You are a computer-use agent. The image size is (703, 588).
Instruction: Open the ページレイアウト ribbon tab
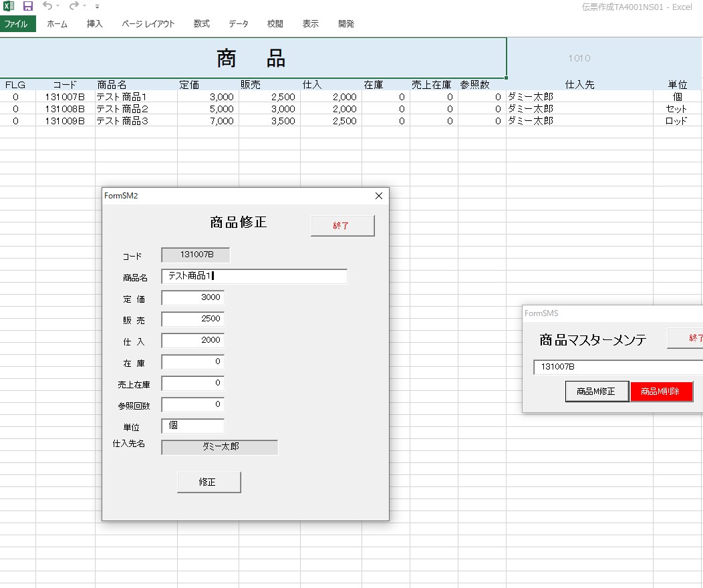(148, 24)
